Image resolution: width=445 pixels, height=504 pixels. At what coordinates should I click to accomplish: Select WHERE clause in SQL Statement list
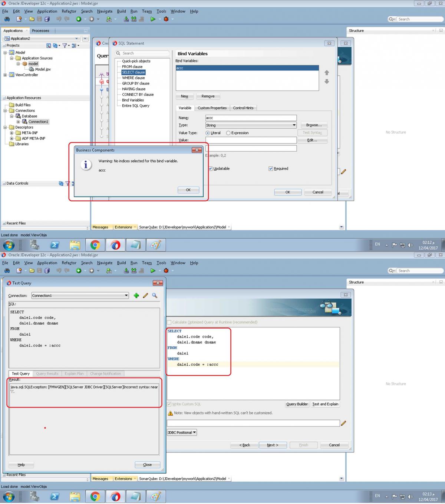133,78
